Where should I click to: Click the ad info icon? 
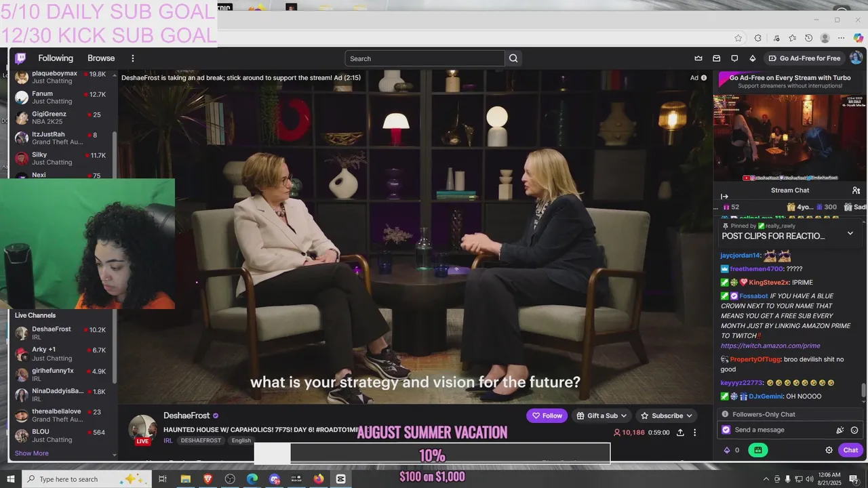pos(704,78)
